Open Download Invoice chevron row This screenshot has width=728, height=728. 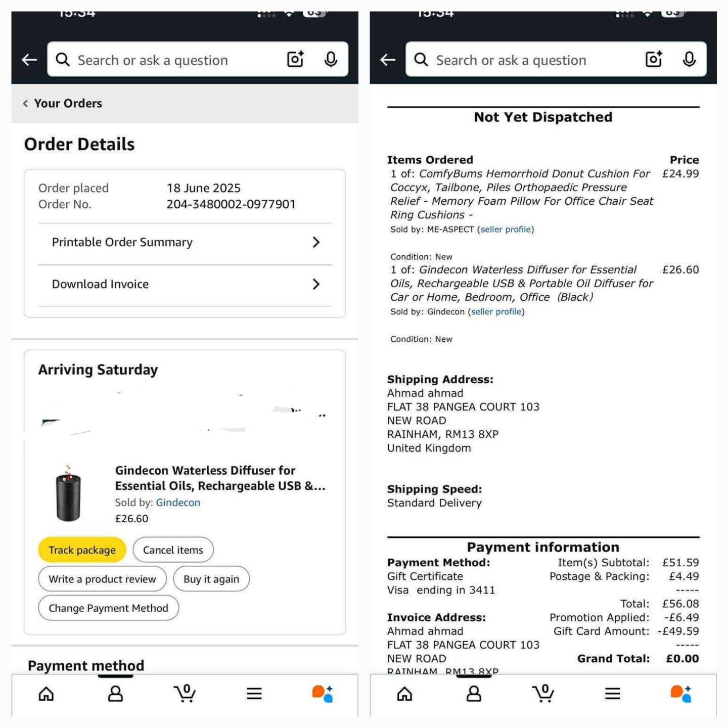tap(185, 284)
